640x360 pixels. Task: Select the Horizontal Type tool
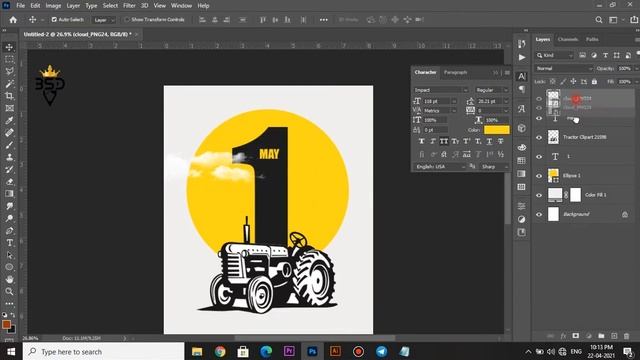coord(9,243)
